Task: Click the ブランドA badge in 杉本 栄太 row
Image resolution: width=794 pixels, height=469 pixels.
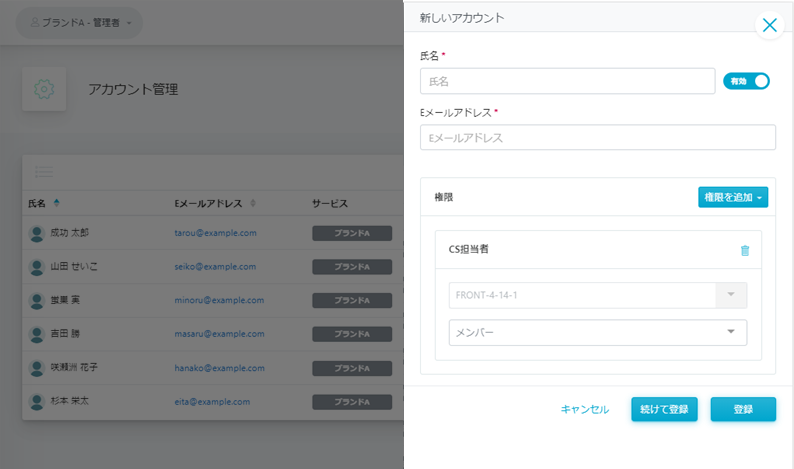Action: click(x=352, y=402)
